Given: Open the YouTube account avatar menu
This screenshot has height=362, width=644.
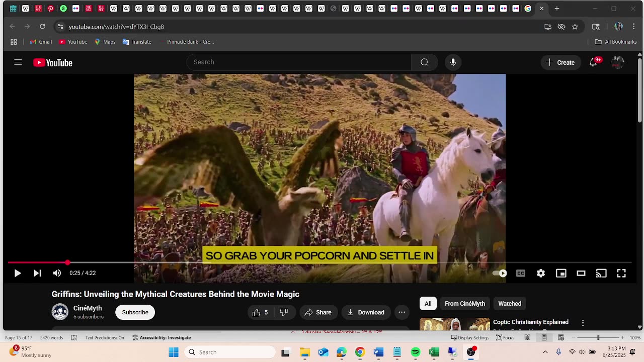Looking at the screenshot, I should [x=617, y=62].
